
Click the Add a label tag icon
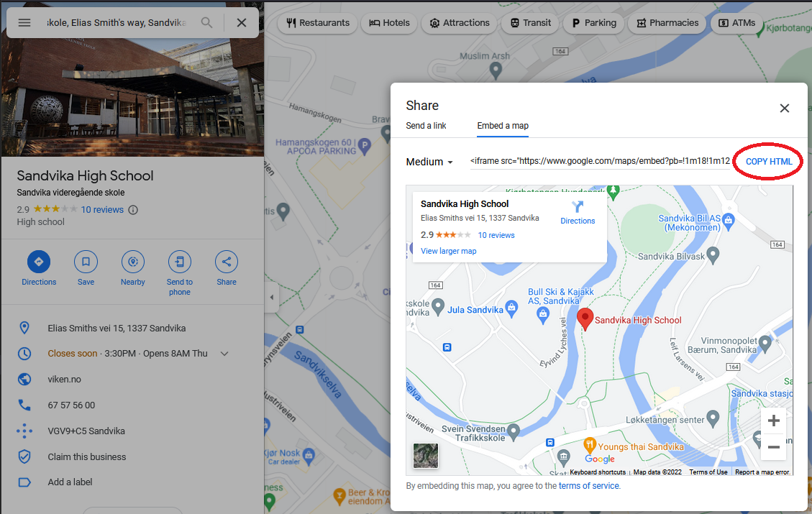24,482
